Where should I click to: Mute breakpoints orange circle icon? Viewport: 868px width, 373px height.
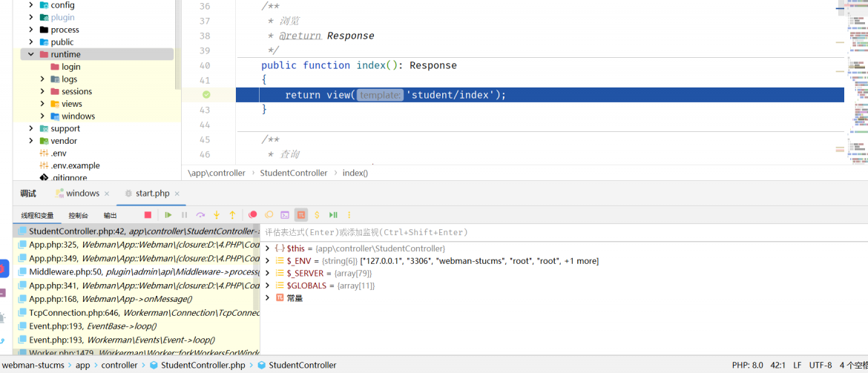269,215
